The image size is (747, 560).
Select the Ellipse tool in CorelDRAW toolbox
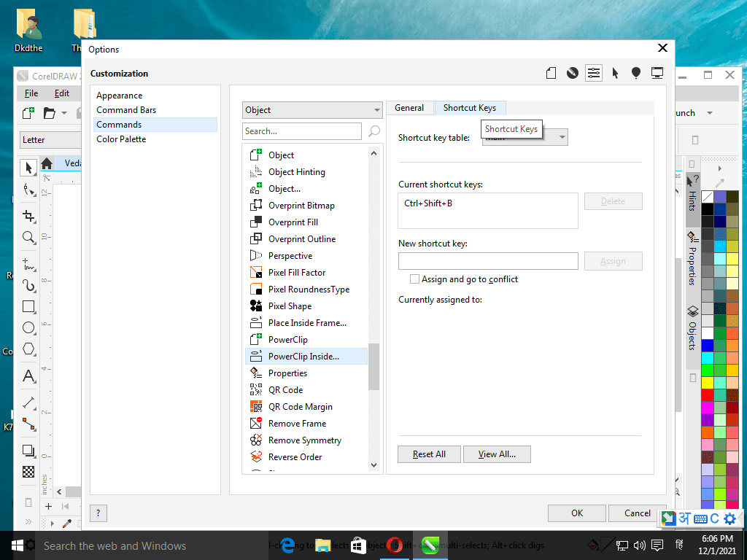tap(28, 327)
